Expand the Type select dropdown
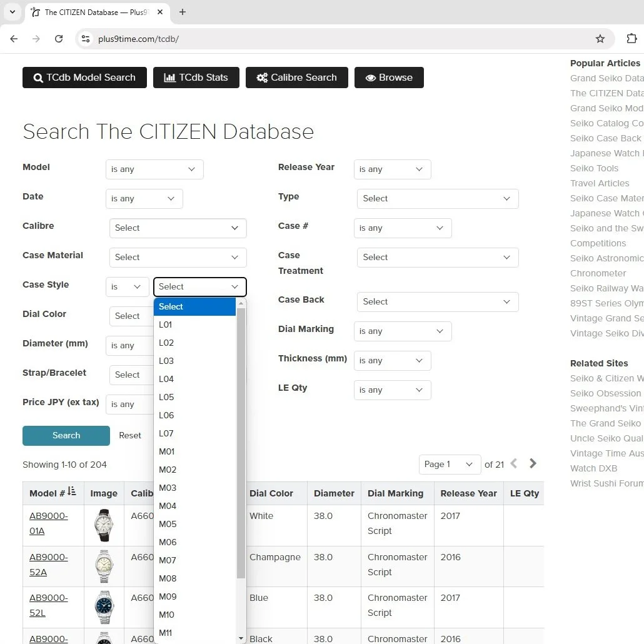This screenshot has width=644, height=644. tap(438, 199)
